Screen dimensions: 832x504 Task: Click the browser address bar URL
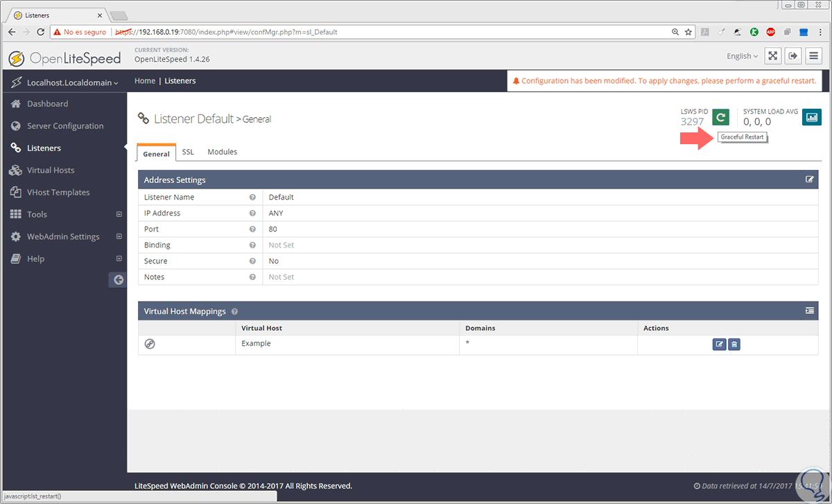[226, 32]
